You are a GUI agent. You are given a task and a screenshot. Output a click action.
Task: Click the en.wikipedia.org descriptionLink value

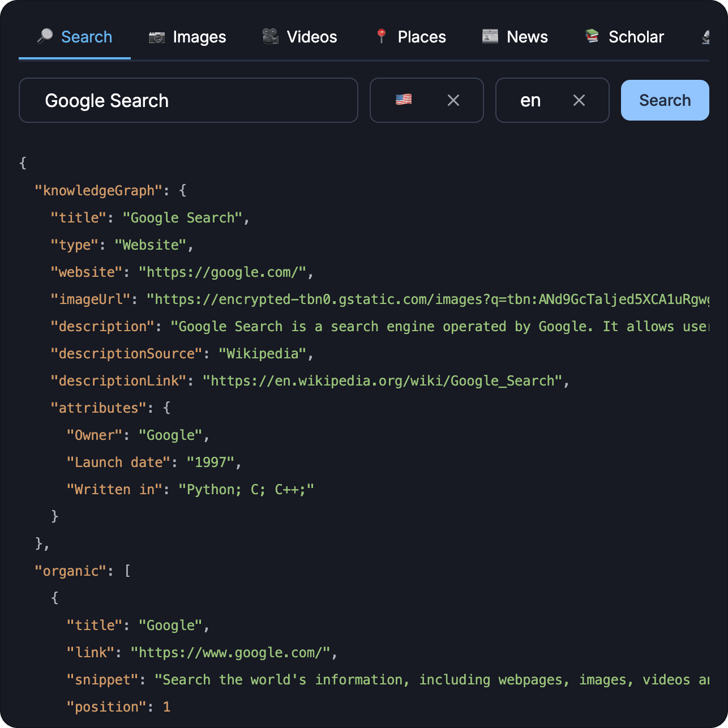(382, 381)
